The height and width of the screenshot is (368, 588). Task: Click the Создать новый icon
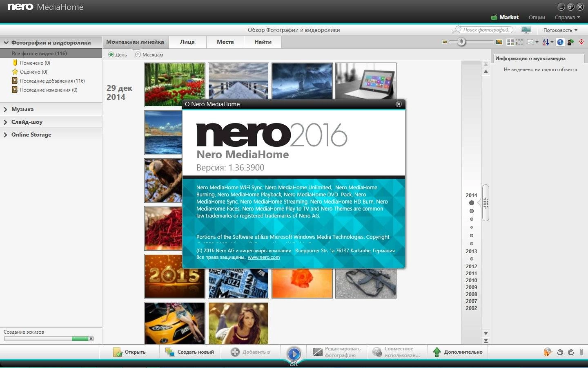tap(170, 352)
